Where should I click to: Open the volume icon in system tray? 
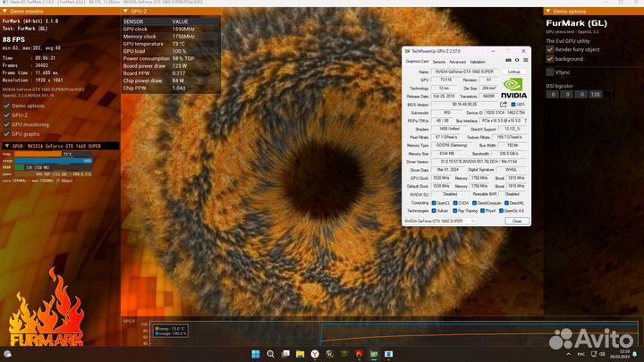[602, 354]
